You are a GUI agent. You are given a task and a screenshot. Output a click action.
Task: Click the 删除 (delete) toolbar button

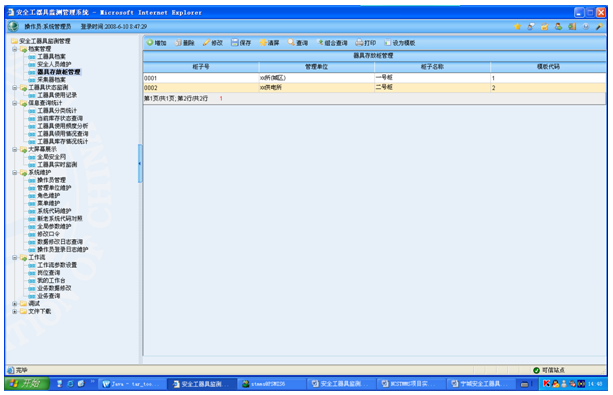185,43
